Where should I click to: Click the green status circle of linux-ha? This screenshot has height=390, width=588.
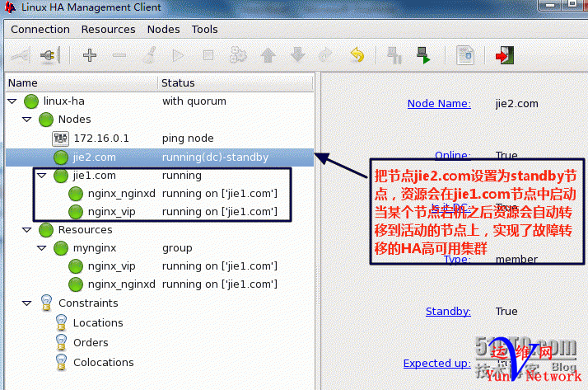[31, 101]
